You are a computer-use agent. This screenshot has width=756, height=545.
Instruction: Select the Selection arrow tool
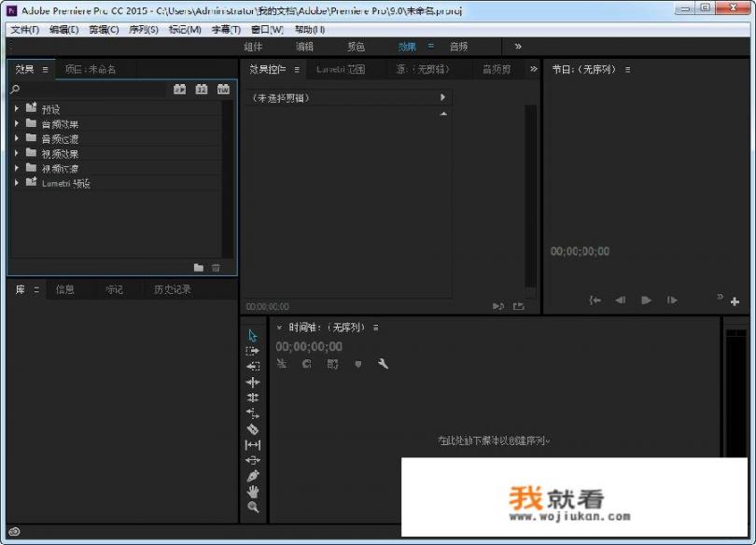[253, 335]
